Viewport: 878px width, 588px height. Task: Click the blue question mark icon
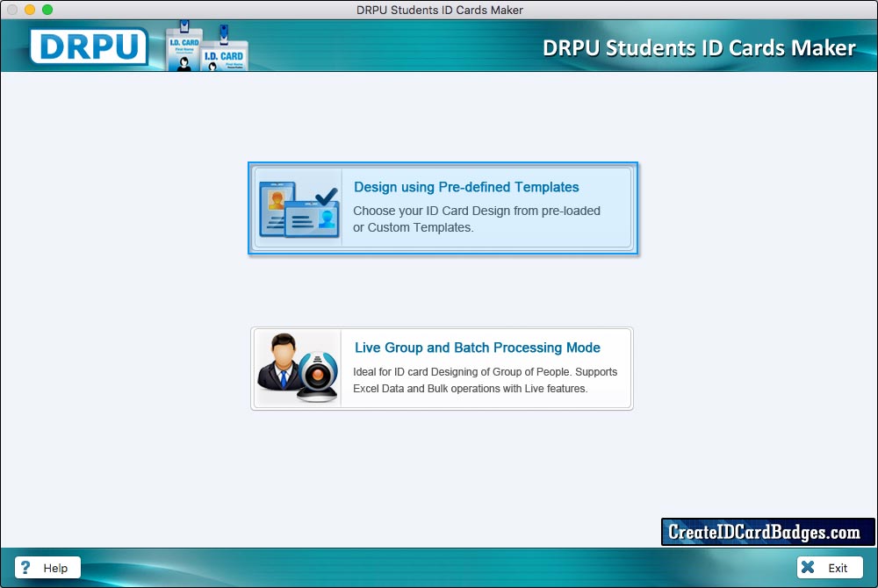(x=25, y=567)
